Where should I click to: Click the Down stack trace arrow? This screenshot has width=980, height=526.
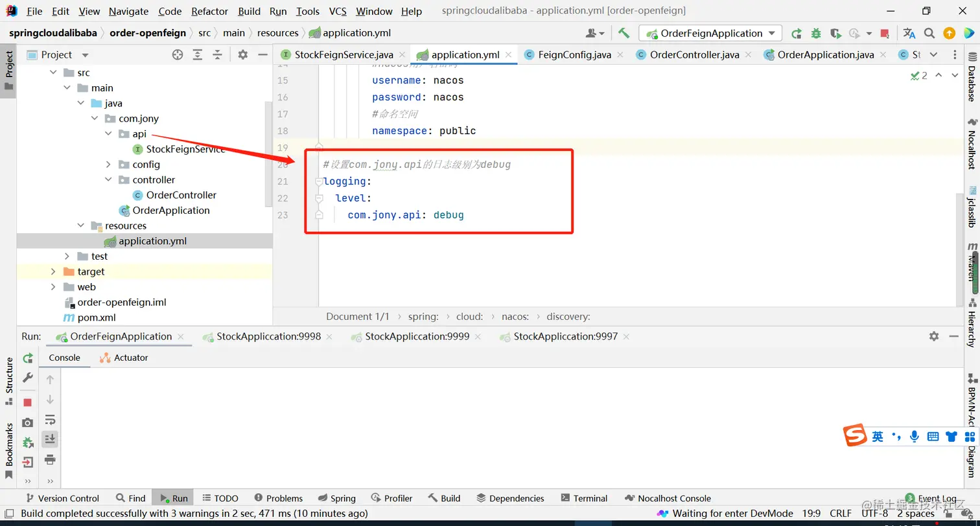tap(50, 400)
